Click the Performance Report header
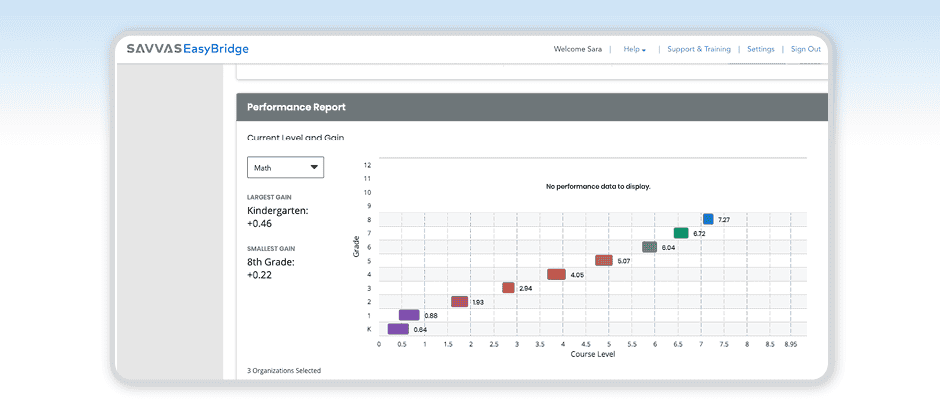This screenshot has width=940, height=413. pyautogui.click(x=296, y=106)
